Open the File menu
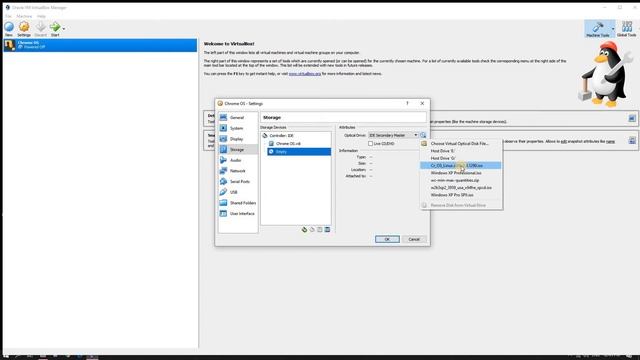 8,16
